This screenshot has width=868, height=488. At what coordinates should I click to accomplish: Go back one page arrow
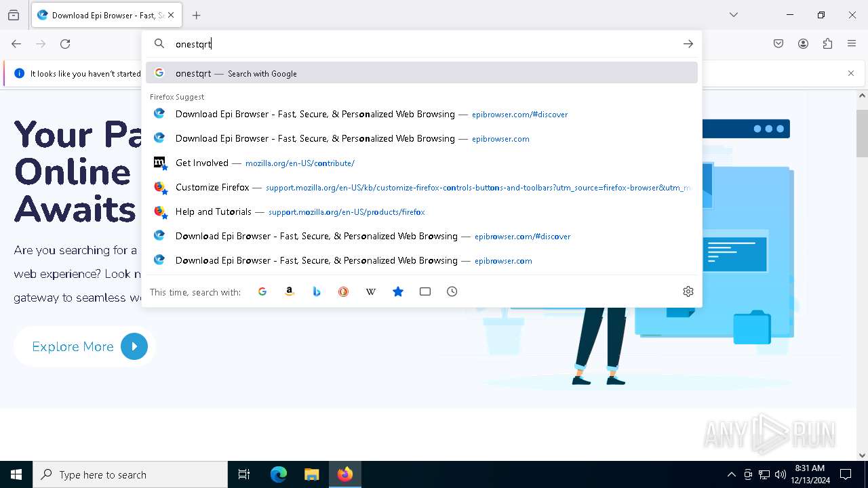[16, 44]
